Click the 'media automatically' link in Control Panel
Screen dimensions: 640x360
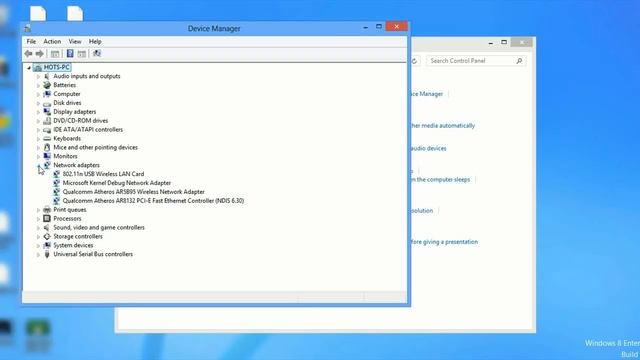pyautogui.click(x=443, y=126)
